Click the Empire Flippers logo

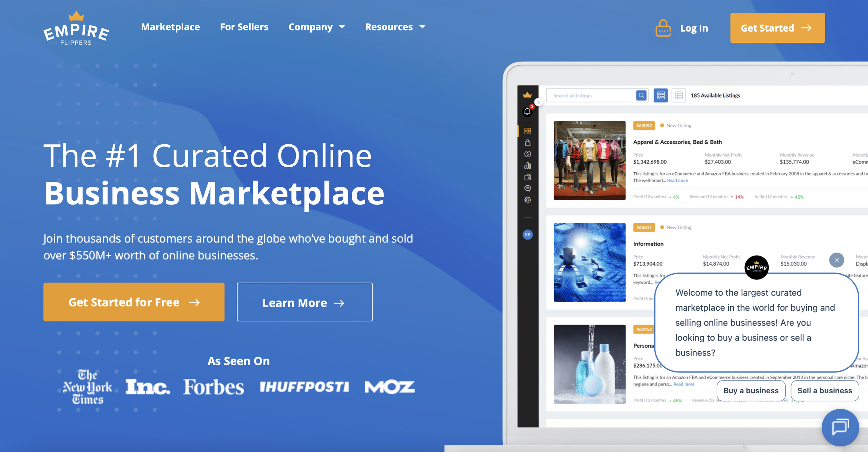tap(76, 28)
